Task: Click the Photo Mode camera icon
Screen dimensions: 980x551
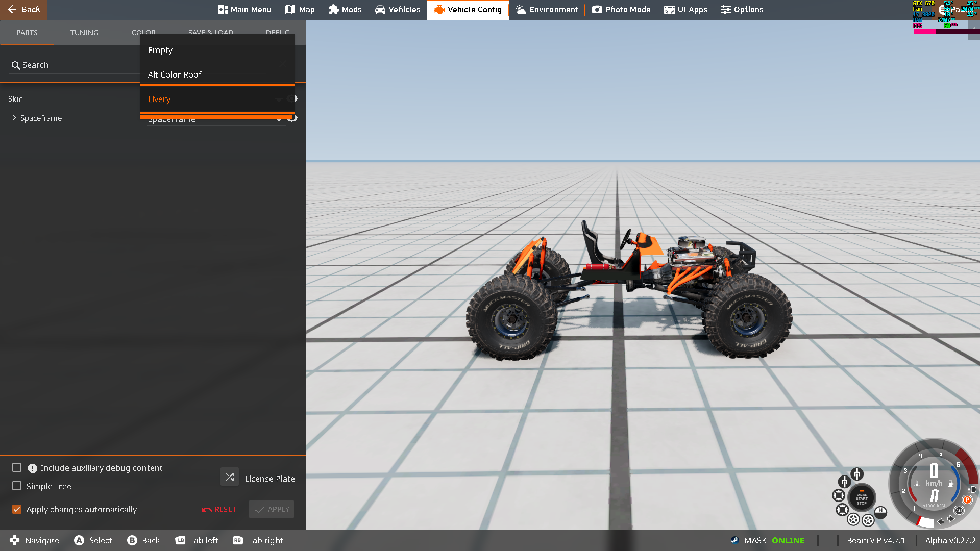Action: [597, 10]
